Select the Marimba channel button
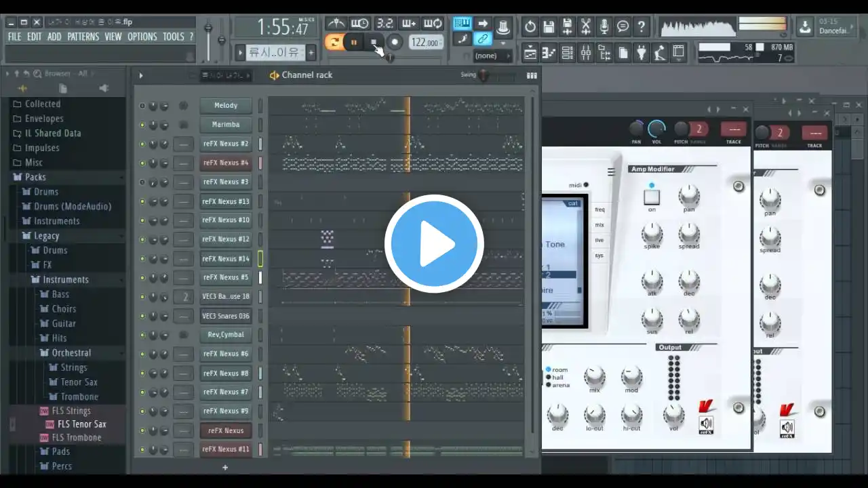This screenshot has width=868, height=488. [226, 125]
